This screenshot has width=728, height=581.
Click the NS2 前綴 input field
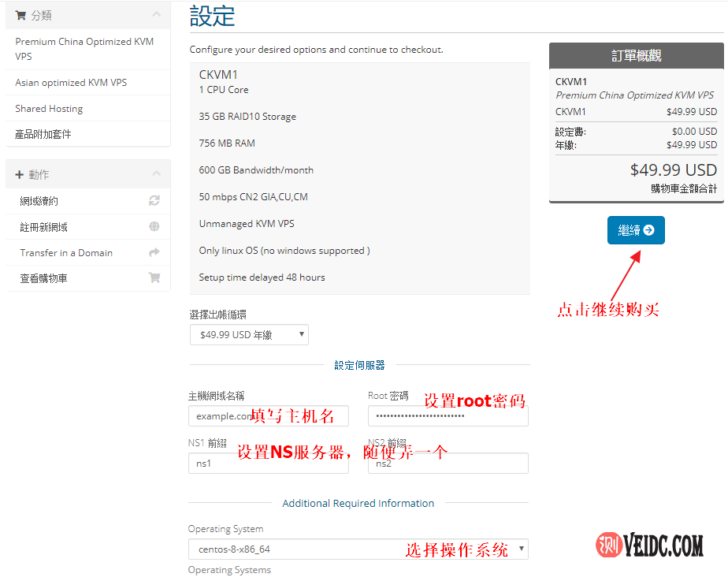point(448,463)
